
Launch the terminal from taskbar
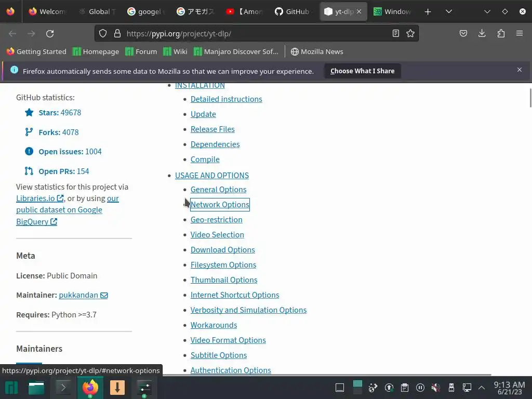pyautogui.click(x=63, y=388)
